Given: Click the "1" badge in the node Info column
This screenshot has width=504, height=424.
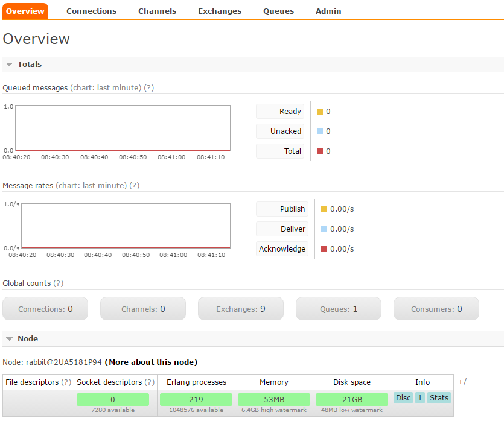Looking at the screenshot, I should [419, 397].
